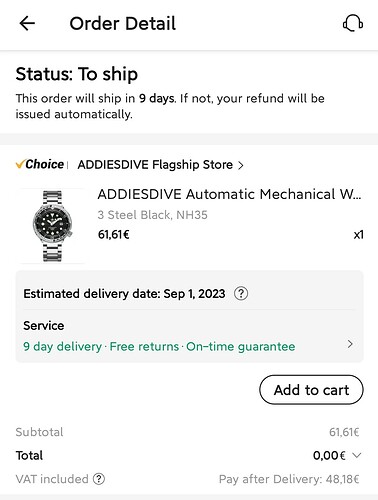Open ADDIESDIVE Flagship Store chevron
The width and height of the screenshot is (378, 500).
pos(241,165)
